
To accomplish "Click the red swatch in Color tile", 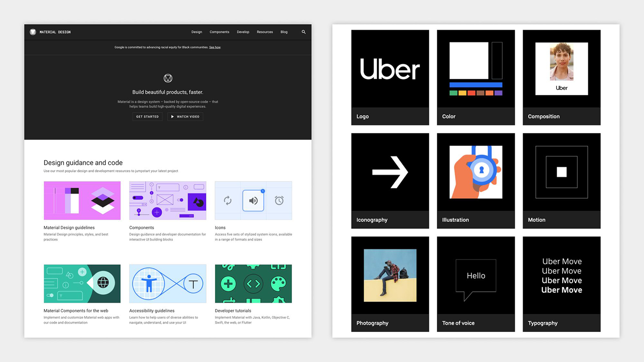I will [471, 93].
